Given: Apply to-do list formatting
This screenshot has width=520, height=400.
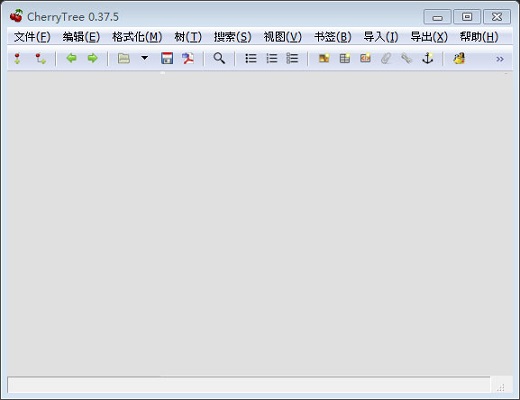Looking at the screenshot, I should pyautogui.click(x=292, y=58).
